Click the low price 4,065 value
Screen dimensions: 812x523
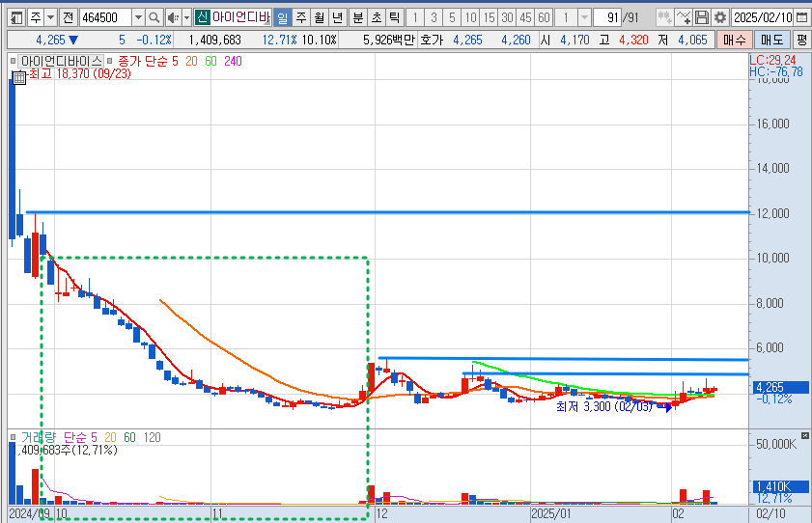(x=692, y=40)
